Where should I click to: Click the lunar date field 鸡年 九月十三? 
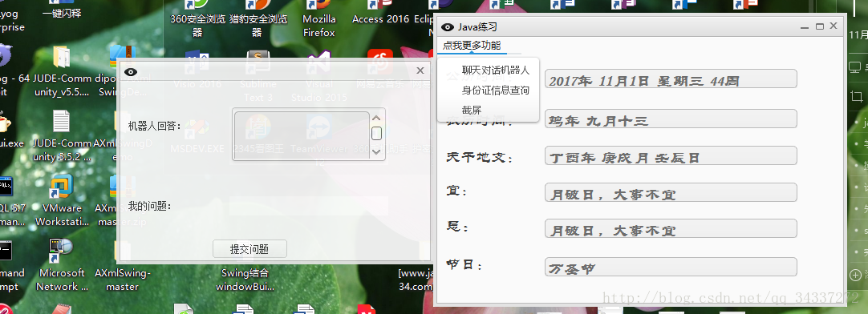pos(671,119)
